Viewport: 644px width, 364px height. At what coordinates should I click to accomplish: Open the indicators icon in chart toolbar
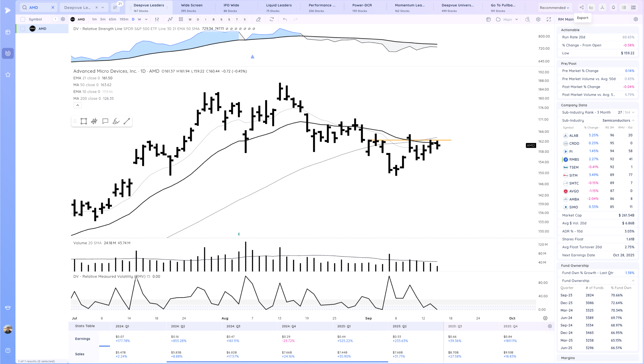(170, 19)
